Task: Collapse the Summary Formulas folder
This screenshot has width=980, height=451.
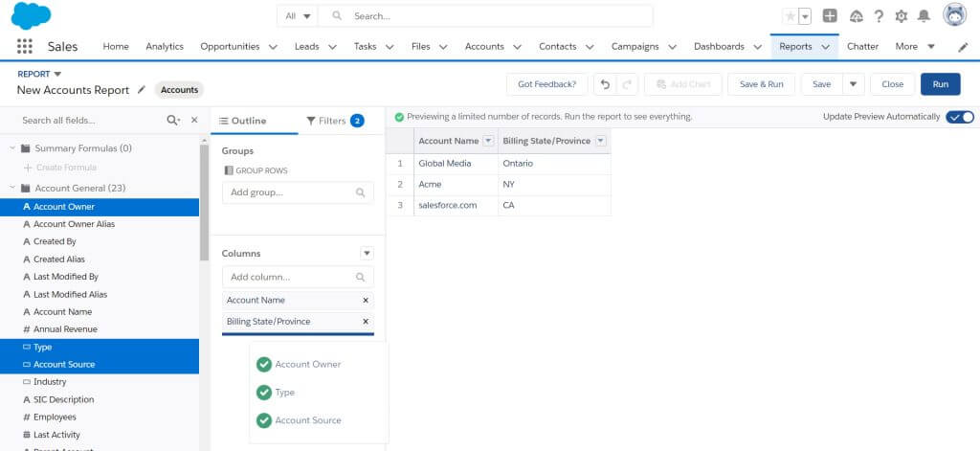Action: [x=12, y=148]
